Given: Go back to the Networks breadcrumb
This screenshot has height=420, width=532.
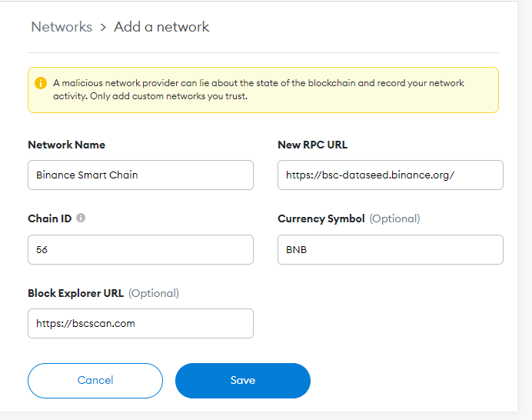Looking at the screenshot, I should point(62,27).
